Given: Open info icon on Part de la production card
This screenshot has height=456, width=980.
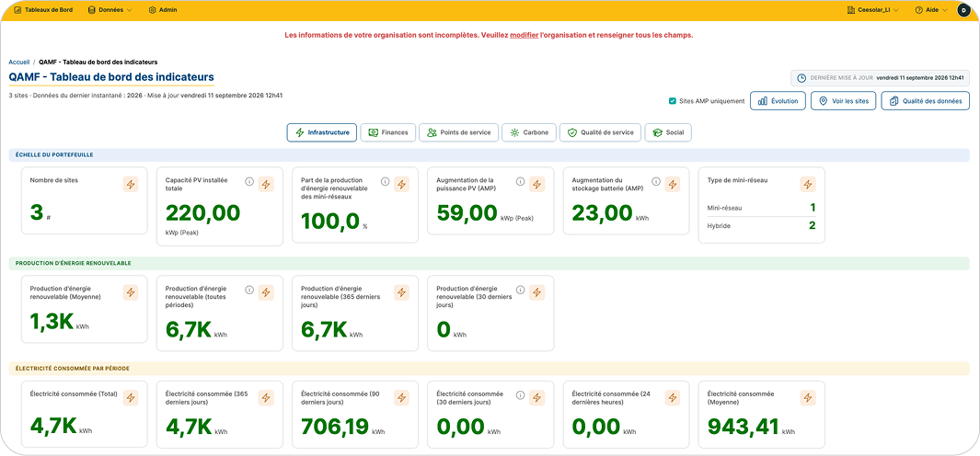Looking at the screenshot, I should (x=385, y=182).
